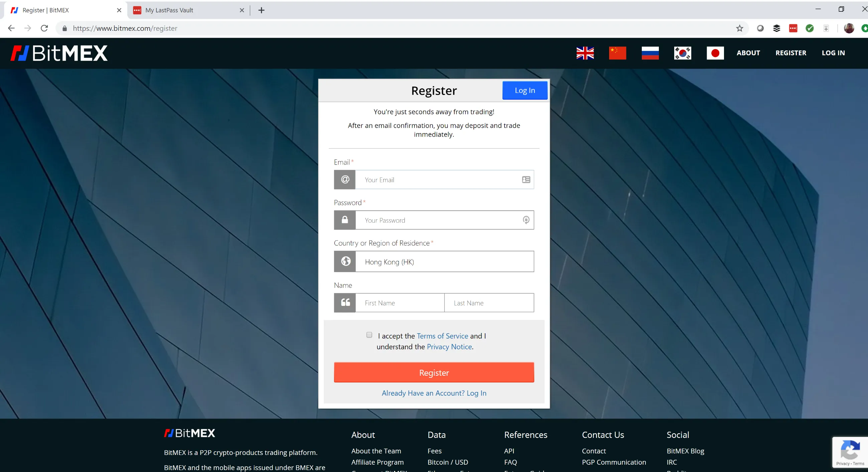The height and width of the screenshot is (472, 868).
Task: Click the First Name input field
Action: pos(400,303)
